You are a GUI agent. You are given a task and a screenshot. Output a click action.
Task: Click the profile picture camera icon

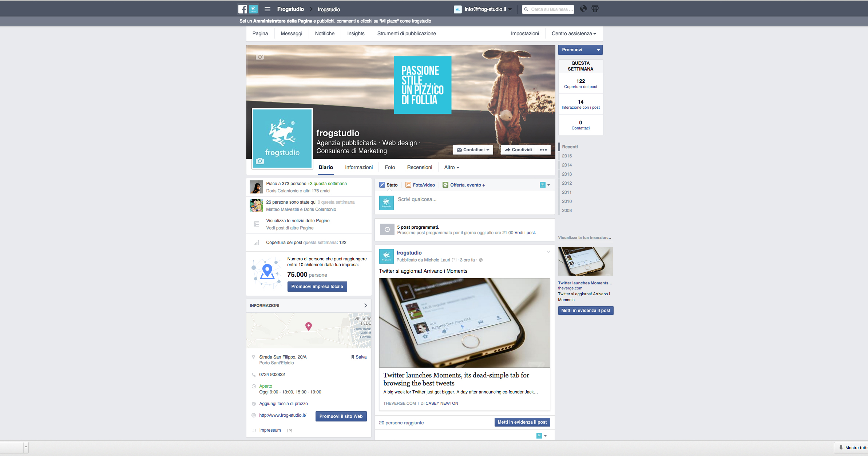coord(259,161)
